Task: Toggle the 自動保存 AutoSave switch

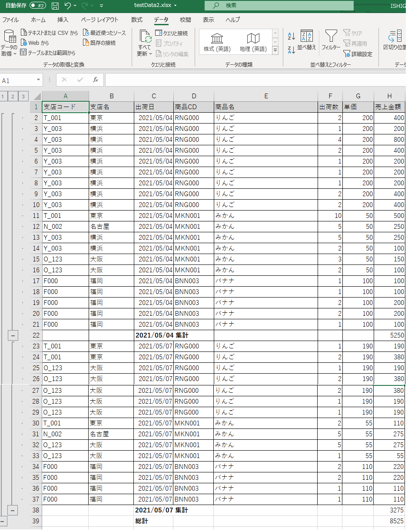Action: (x=39, y=6)
